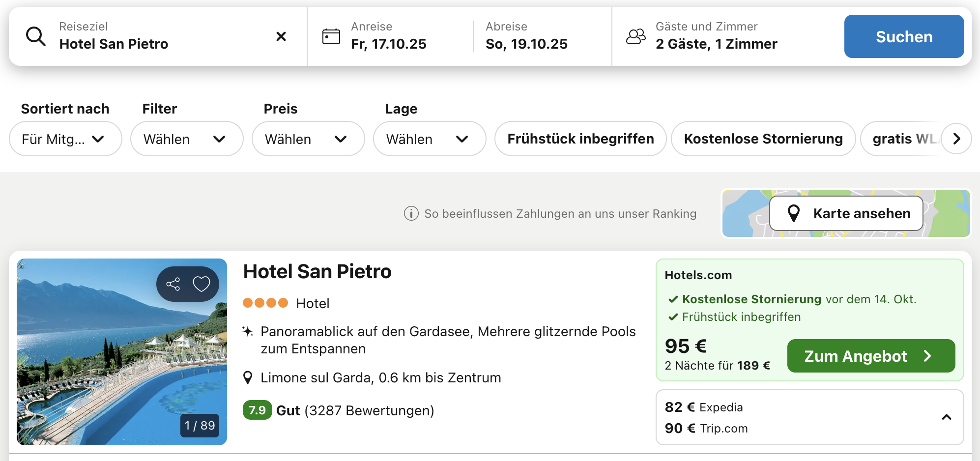The height and width of the screenshot is (461, 980).
Task: Click the guests and rooms icon
Action: click(x=635, y=36)
